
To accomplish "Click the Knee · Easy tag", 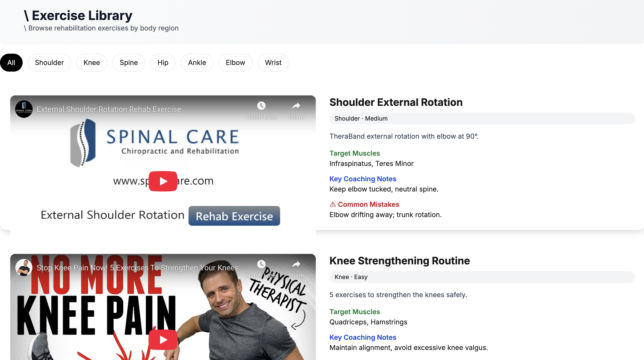I will pos(351,277).
